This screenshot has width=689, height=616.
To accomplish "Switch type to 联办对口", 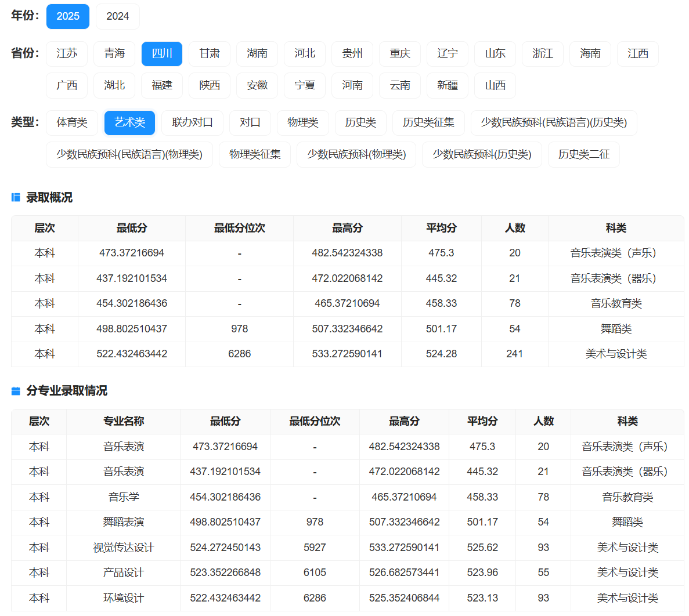I will pos(193,122).
